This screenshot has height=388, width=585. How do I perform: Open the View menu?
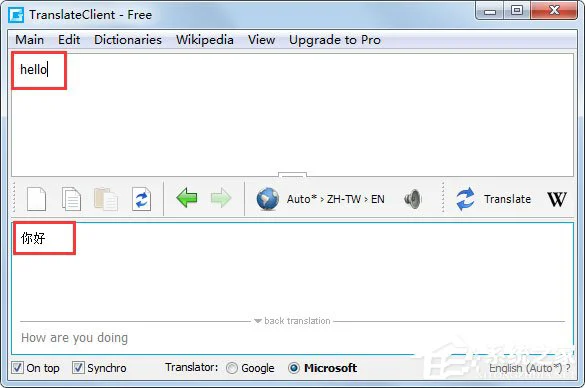(262, 40)
